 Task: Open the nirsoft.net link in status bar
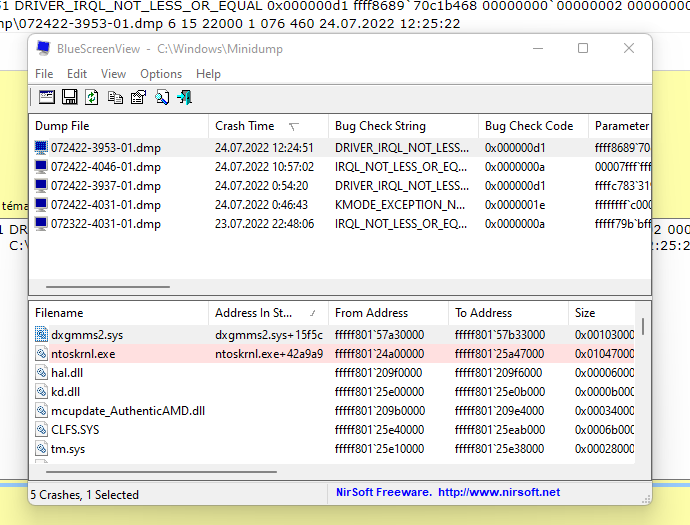click(x=499, y=492)
